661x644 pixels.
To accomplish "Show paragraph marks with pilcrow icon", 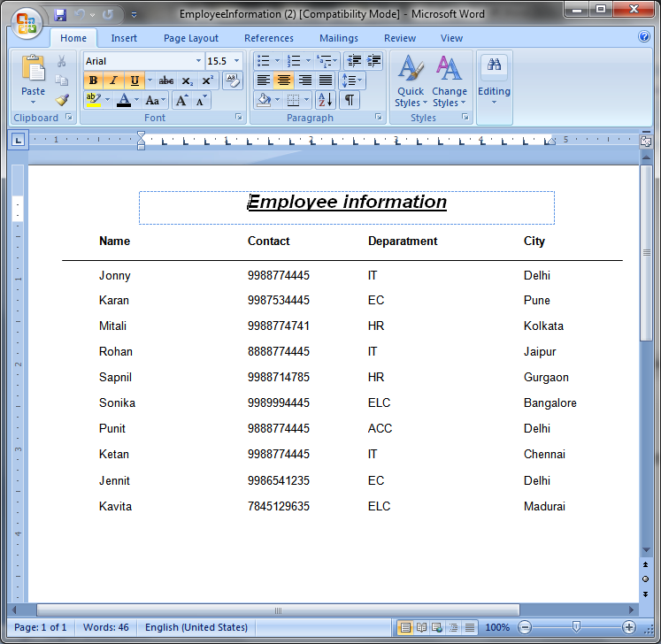I will (x=350, y=100).
